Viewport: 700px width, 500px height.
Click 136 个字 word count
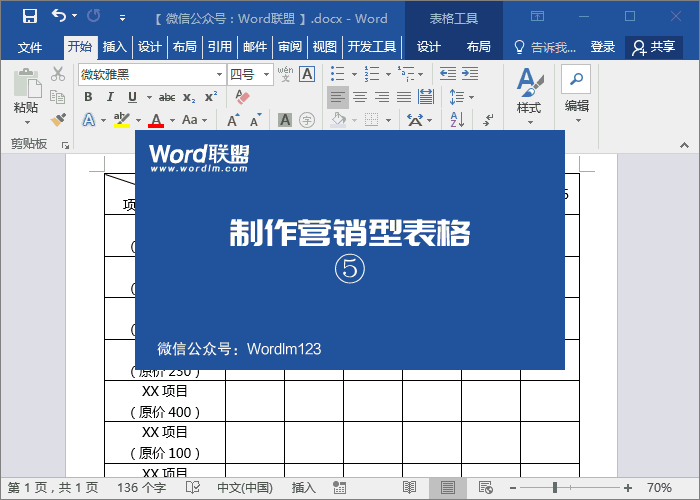141,488
